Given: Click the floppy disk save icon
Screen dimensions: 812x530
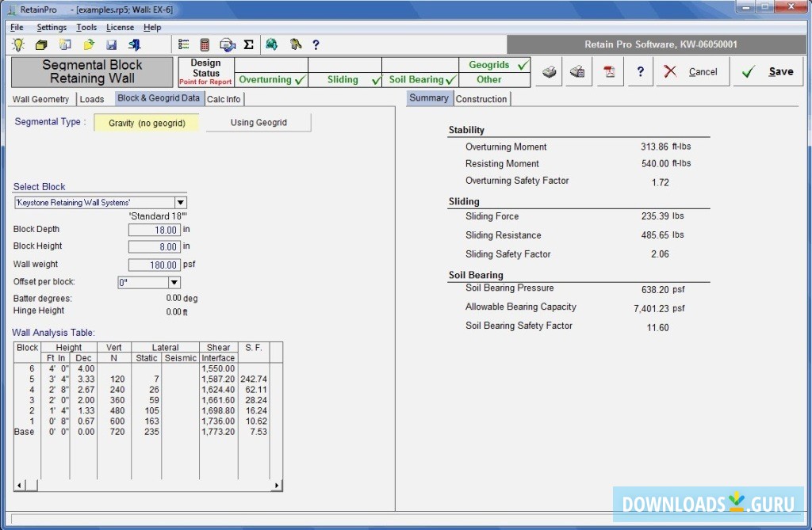Looking at the screenshot, I should [111, 45].
